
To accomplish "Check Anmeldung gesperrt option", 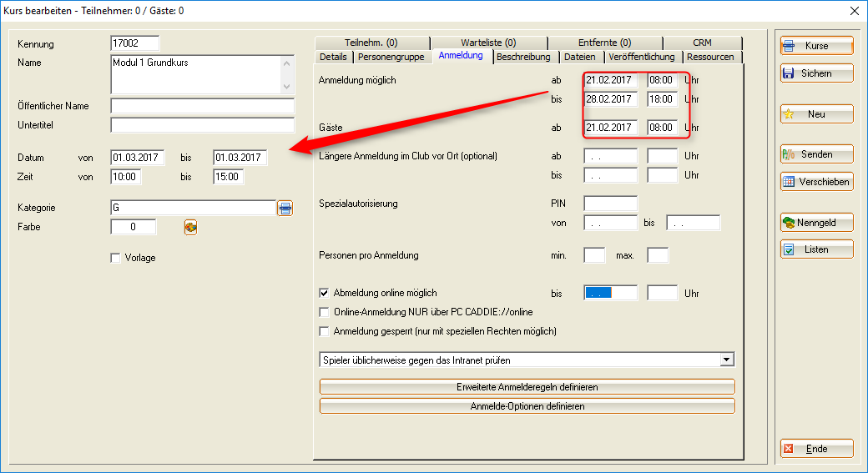I will pyautogui.click(x=325, y=331).
